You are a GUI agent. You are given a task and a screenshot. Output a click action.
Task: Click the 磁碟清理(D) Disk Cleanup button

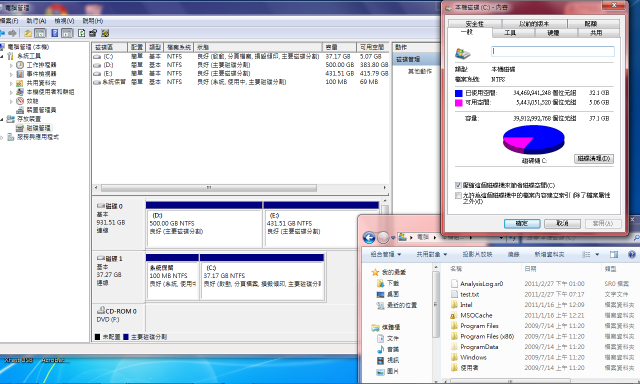(594, 158)
